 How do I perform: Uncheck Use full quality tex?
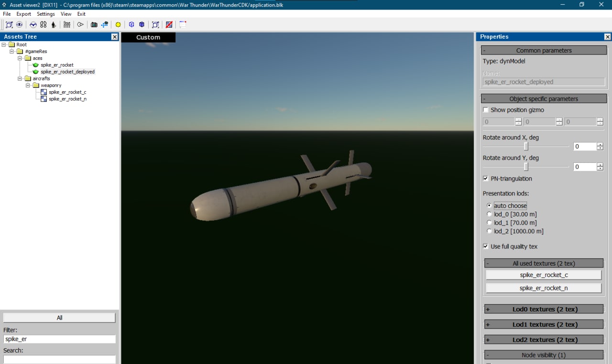[486, 246]
